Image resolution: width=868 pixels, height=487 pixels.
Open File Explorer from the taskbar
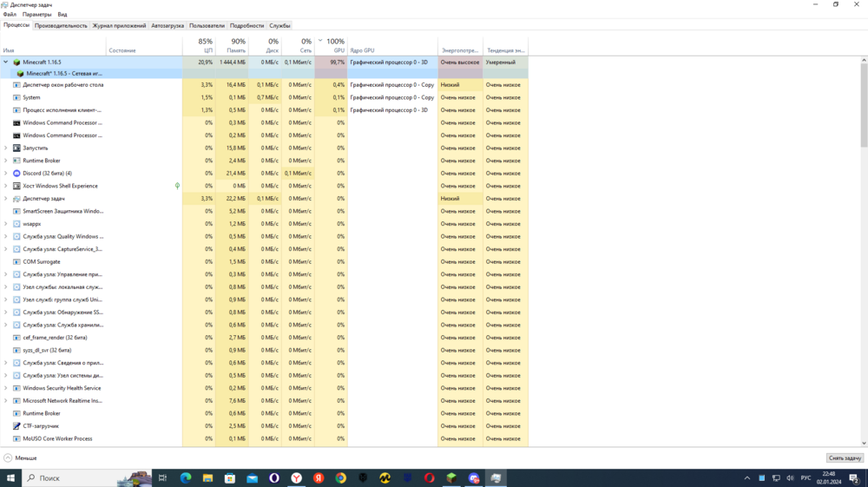207,478
